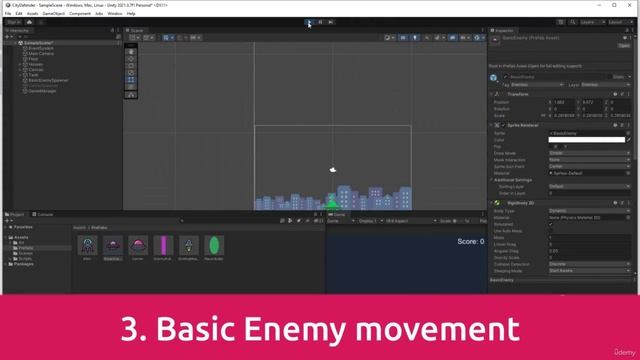Pick color with the eyedropper icon

click(x=629, y=140)
